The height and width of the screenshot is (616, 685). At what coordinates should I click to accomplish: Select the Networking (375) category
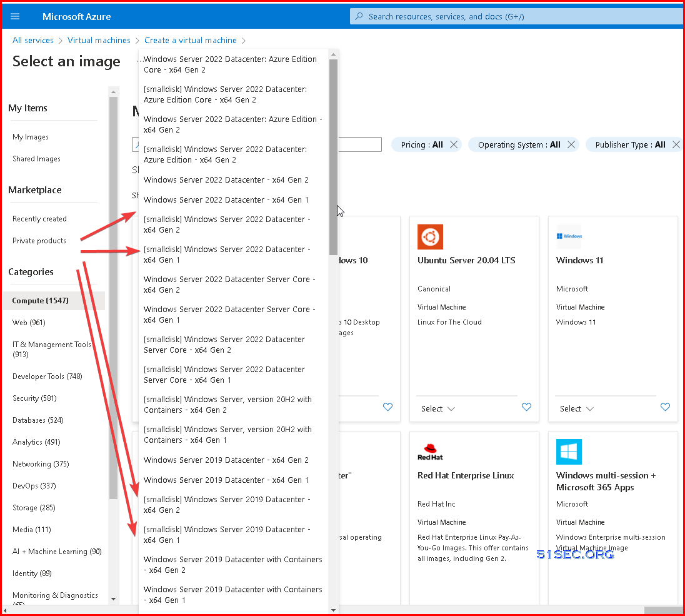pos(41,464)
